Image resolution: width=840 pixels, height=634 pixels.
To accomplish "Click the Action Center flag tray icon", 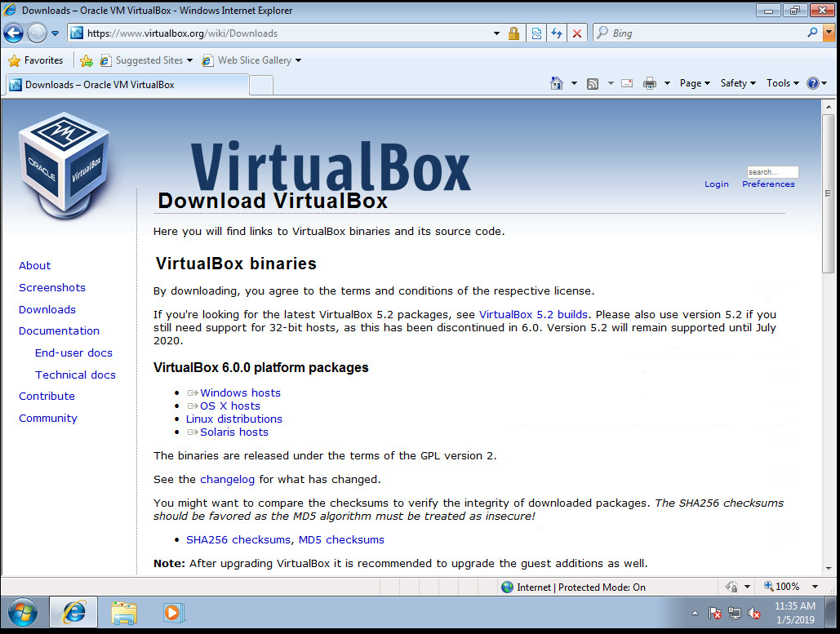I will [714, 614].
